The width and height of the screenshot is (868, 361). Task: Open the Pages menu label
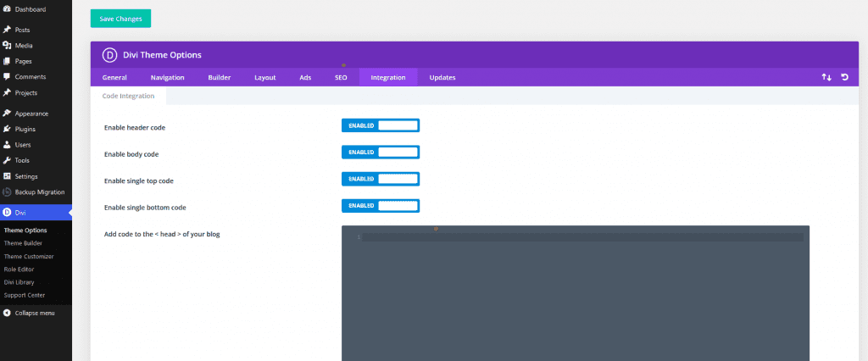[23, 61]
